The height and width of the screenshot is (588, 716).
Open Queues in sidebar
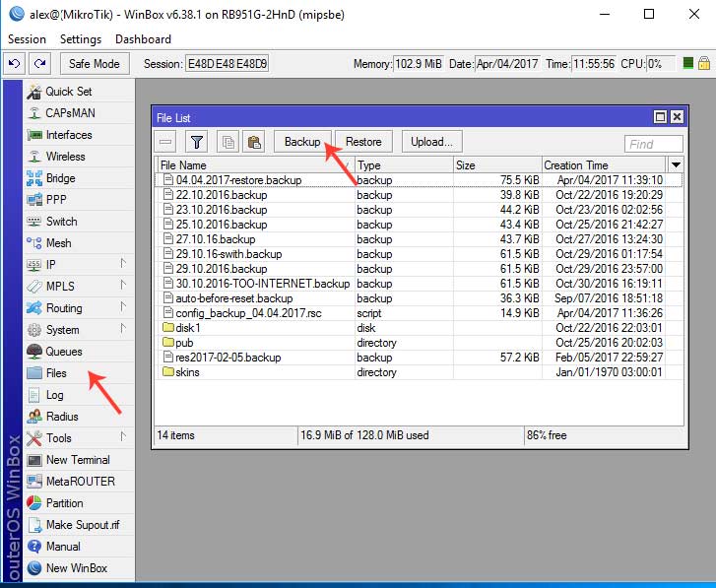point(79,352)
